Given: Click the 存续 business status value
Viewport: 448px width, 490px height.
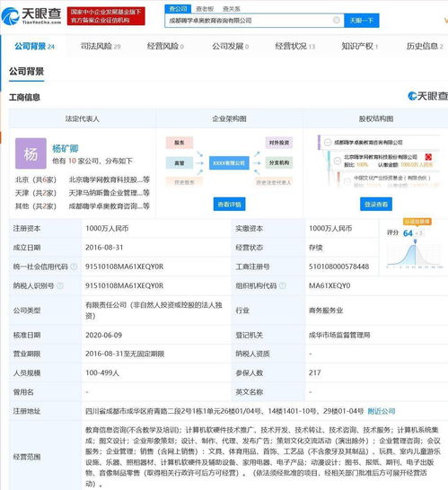Looking at the screenshot, I should tap(315, 248).
